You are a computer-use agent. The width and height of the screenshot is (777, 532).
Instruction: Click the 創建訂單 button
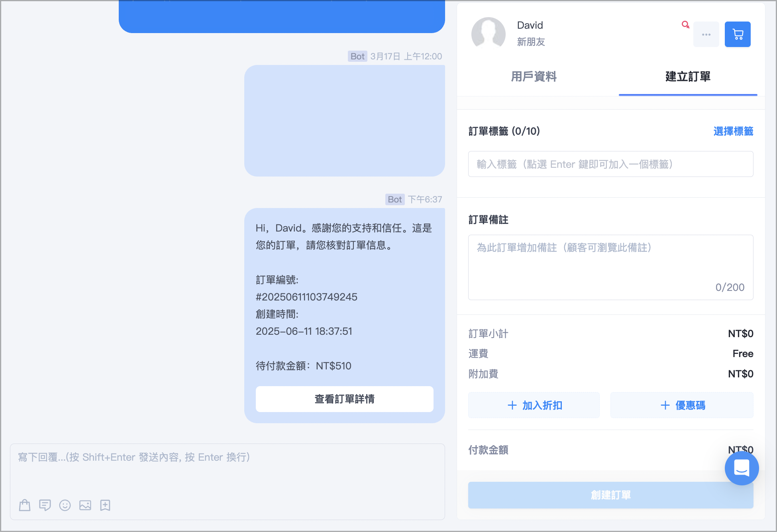[610, 495]
